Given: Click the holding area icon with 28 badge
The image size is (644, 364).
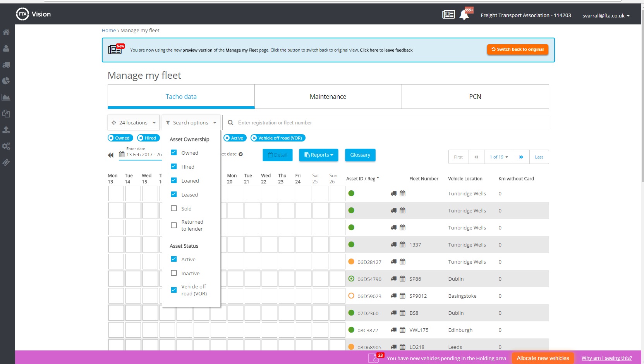Looking at the screenshot, I should tap(374, 358).
